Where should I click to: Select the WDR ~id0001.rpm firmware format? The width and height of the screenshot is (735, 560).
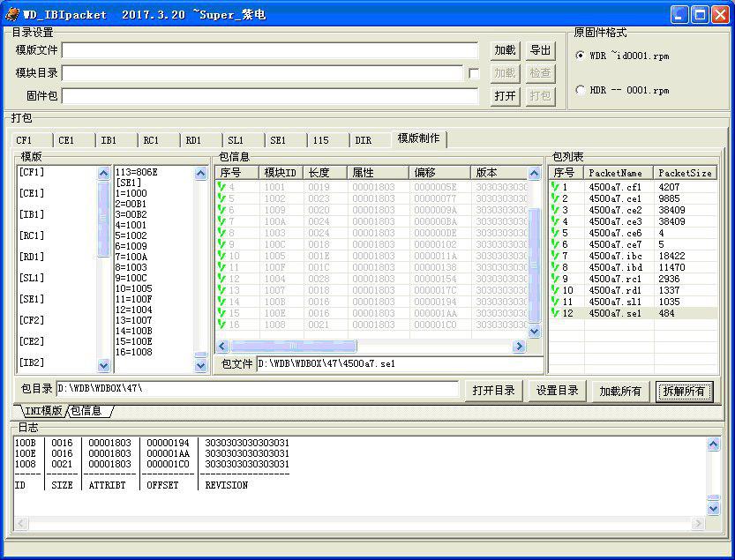580,56
